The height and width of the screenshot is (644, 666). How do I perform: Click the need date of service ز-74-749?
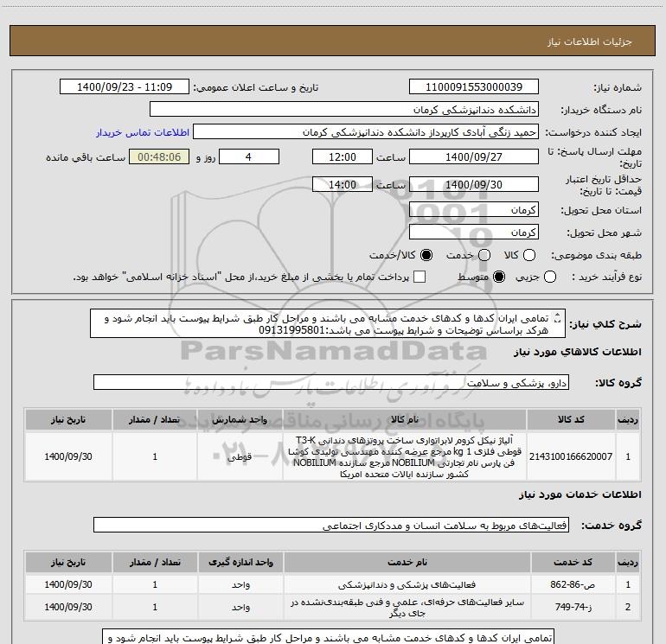[x=68, y=607]
